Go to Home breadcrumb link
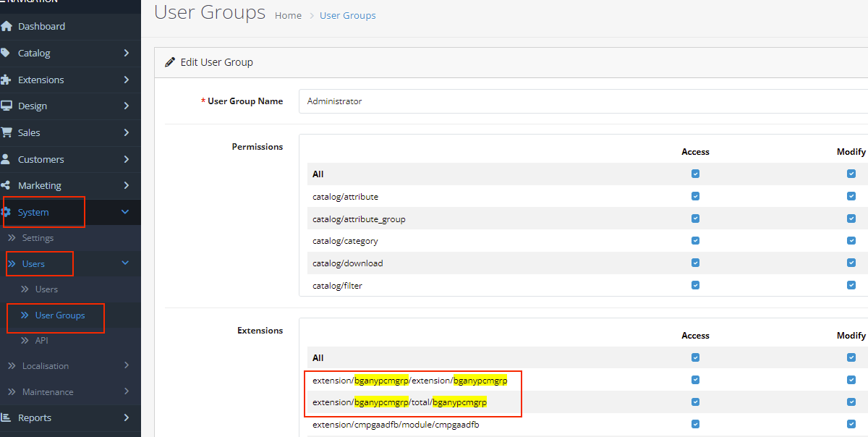Image resolution: width=868 pixels, height=437 pixels. [288, 15]
